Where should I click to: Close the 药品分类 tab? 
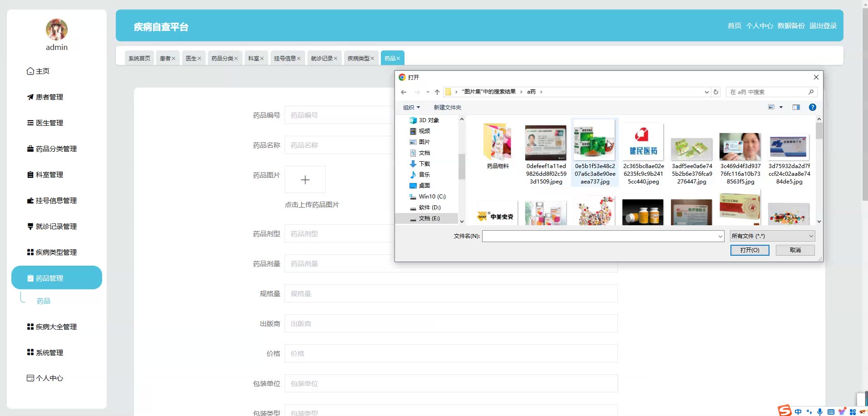236,59
